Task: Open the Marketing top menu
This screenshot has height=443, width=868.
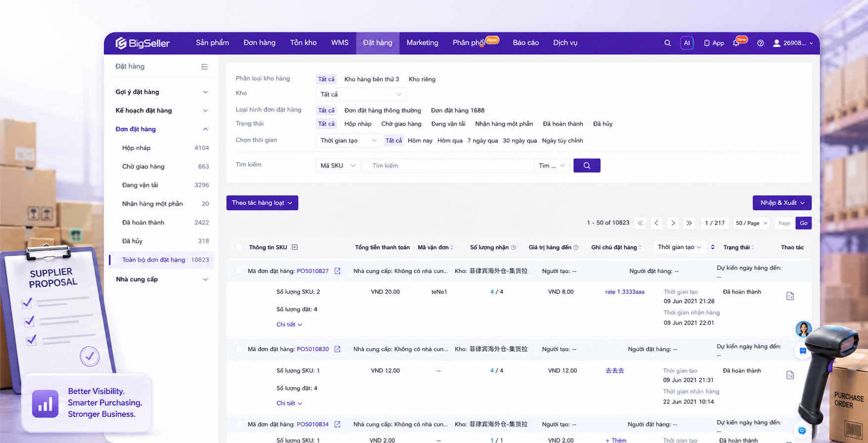Action: click(422, 43)
